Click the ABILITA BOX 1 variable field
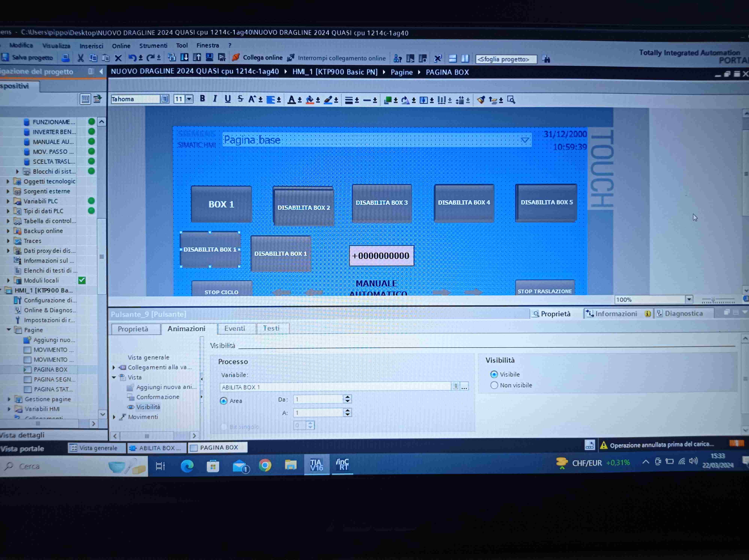This screenshot has height=560, width=749. [x=336, y=387]
